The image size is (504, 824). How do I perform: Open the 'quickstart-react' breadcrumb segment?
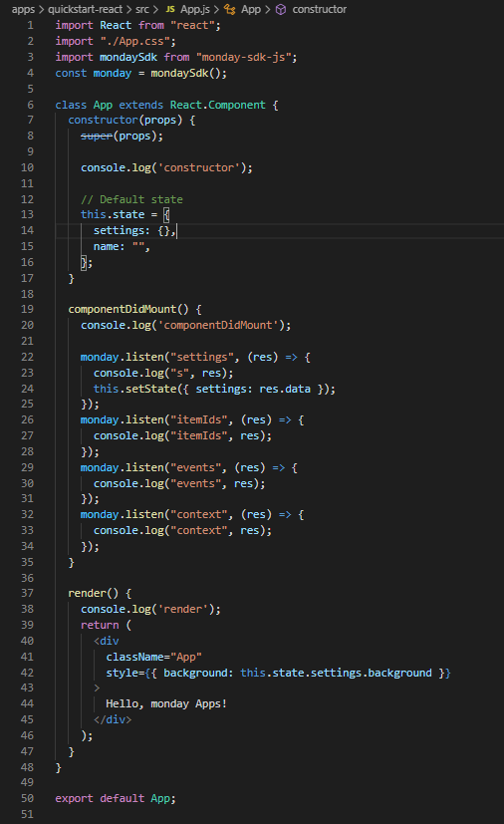coord(85,9)
